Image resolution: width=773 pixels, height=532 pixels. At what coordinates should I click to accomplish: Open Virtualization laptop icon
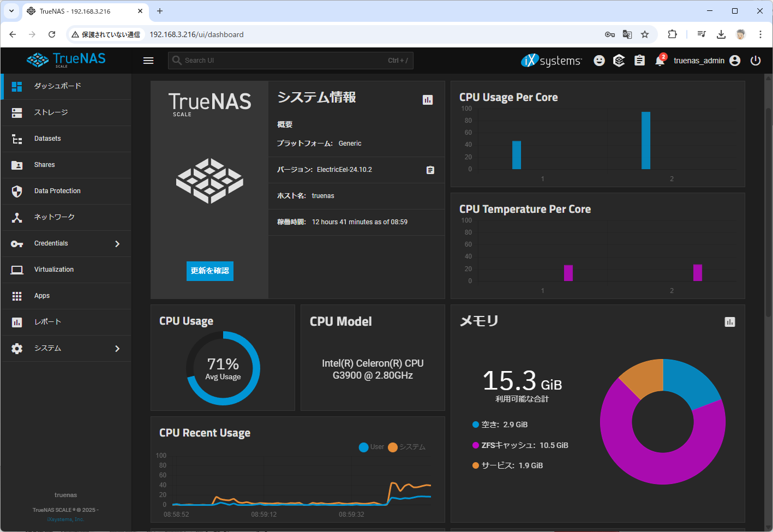[x=17, y=270]
